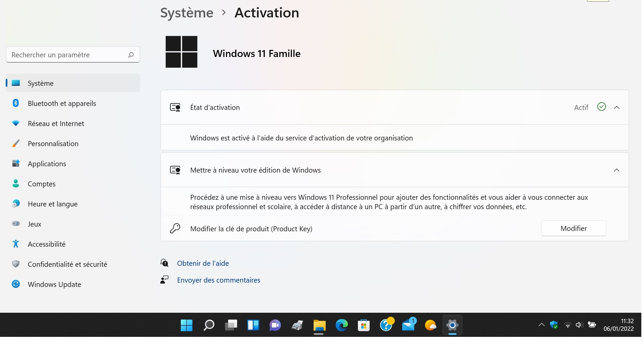Open the Applications settings category

tap(47, 164)
